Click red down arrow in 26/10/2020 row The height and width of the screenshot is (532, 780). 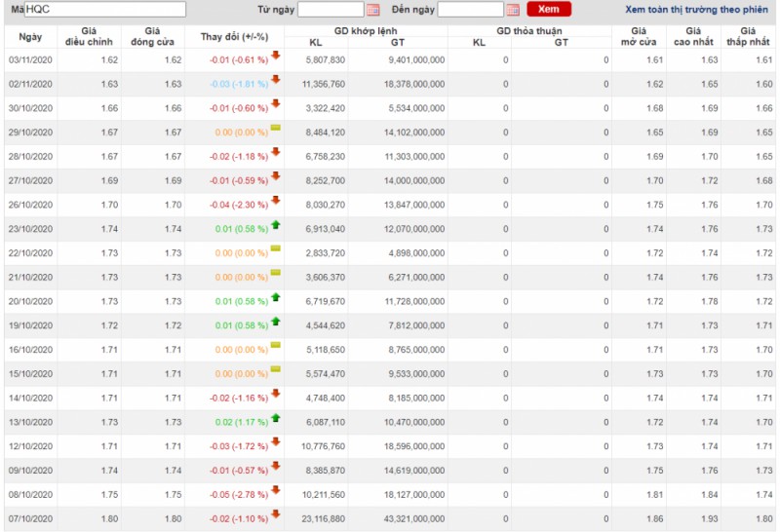click(x=276, y=200)
